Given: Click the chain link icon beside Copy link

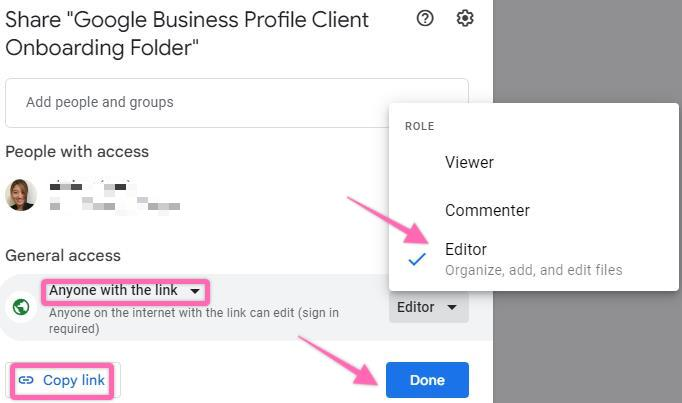Looking at the screenshot, I should coord(27,381).
